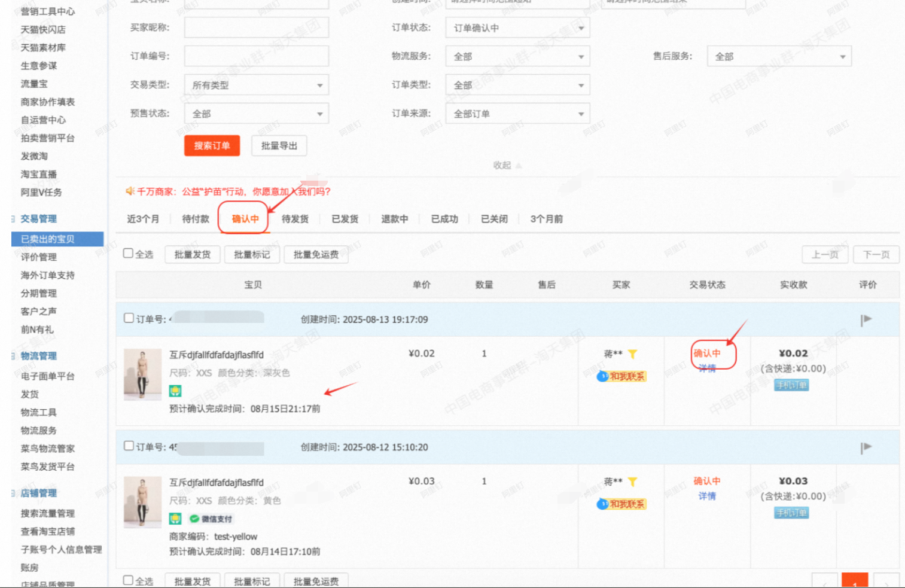Viewport: 905px width, 588px height.
Task: Click top 批量发货 button
Action: pyautogui.click(x=193, y=254)
